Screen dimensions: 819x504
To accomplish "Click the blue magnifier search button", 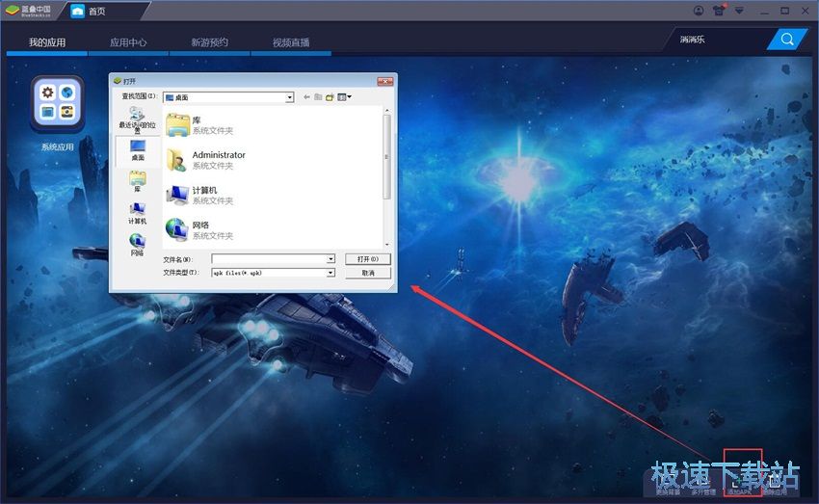I will coord(786,40).
